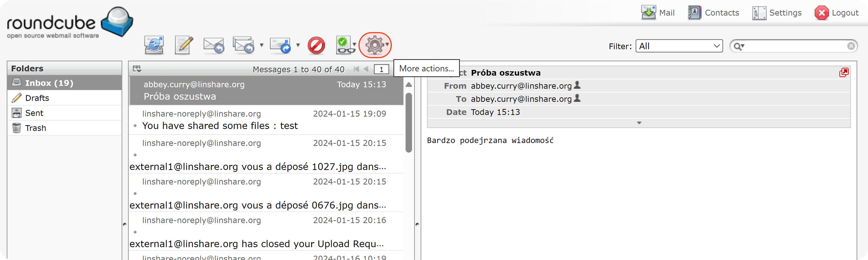Screen dimensions: 868x260
Task: Open the Contacts address book
Action: (x=713, y=13)
